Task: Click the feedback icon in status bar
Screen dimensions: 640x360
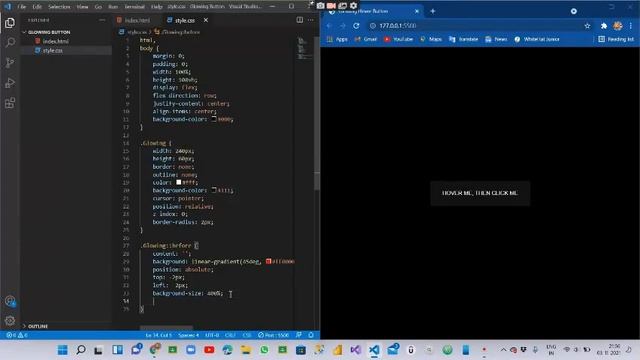Action: [x=299, y=335]
